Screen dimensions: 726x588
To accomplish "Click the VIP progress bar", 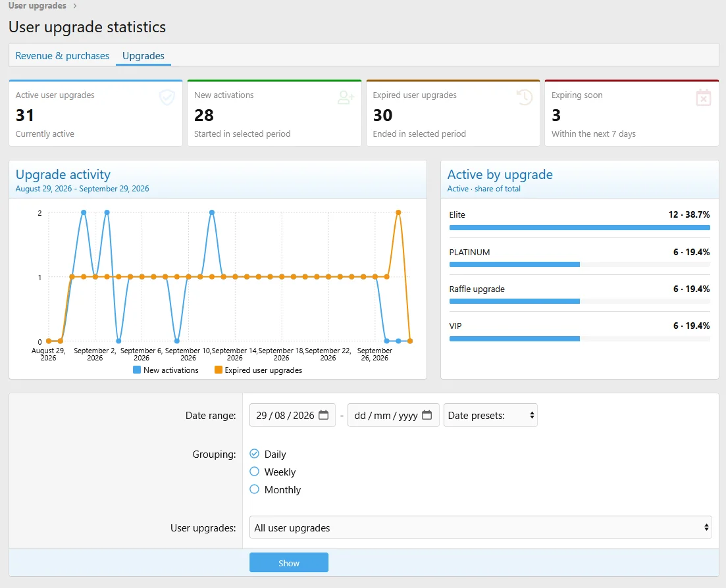I will coord(580,339).
